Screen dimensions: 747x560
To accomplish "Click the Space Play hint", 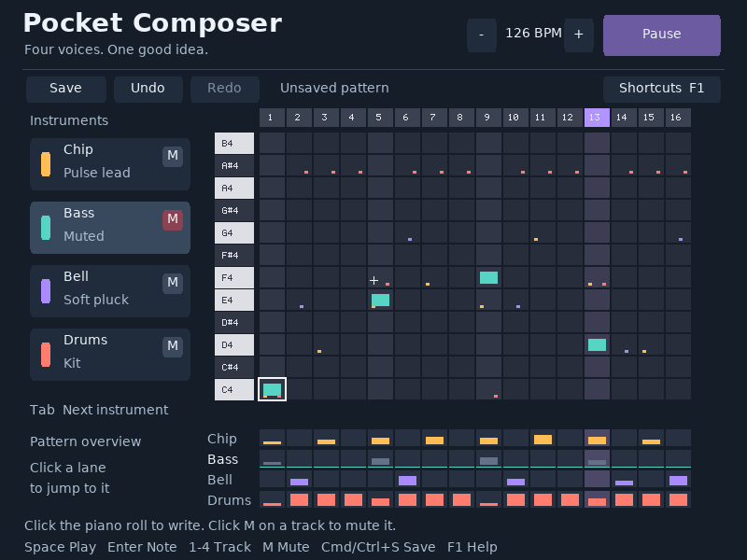I will (61, 547).
